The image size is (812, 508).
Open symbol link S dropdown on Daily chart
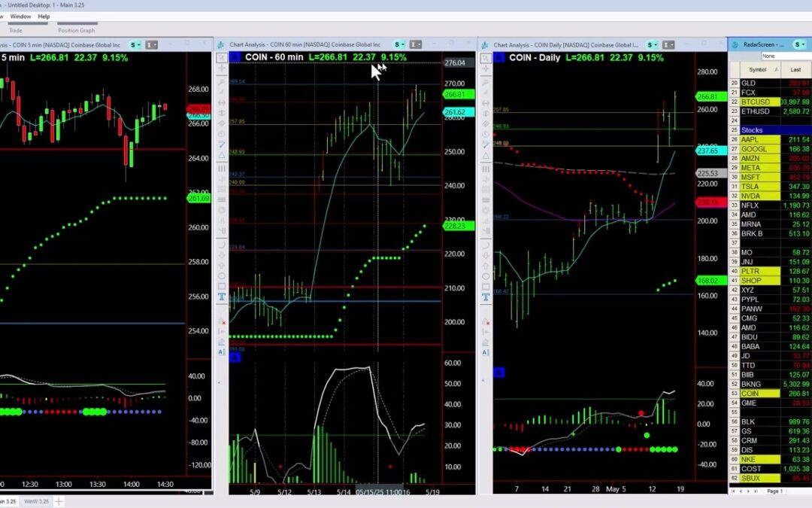point(652,44)
